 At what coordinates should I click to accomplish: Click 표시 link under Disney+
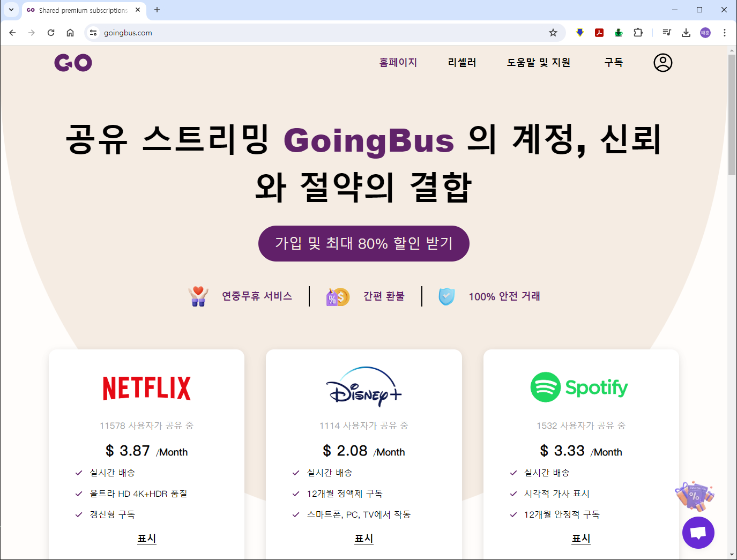click(x=364, y=539)
